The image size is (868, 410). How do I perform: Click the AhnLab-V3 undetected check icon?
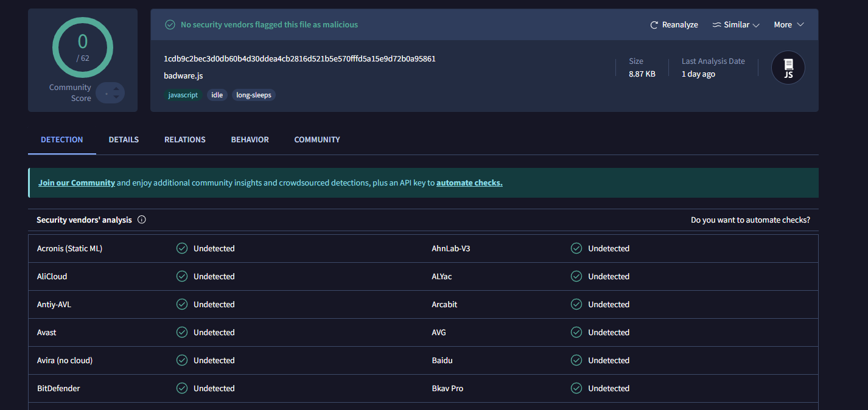[x=576, y=248]
